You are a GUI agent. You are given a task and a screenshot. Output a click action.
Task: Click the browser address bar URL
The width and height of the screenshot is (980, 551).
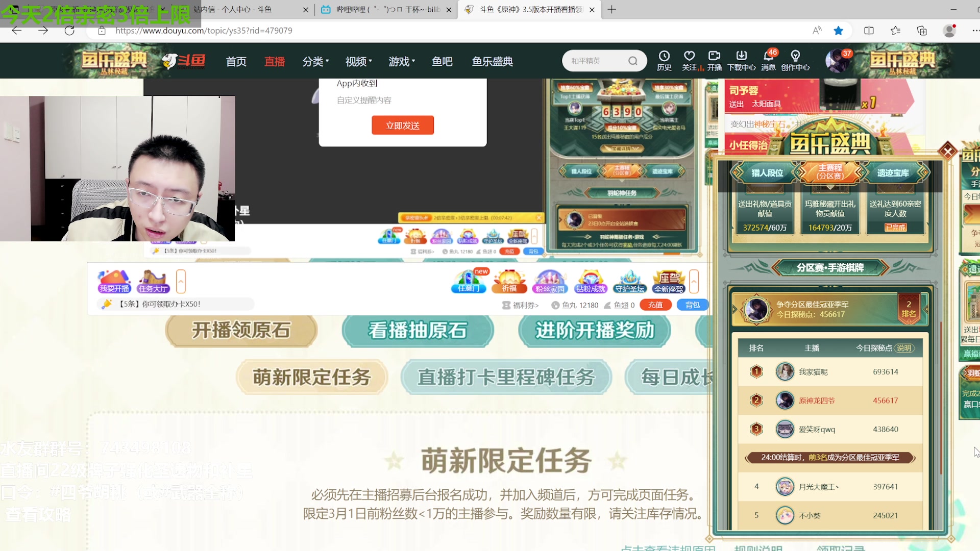click(204, 31)
